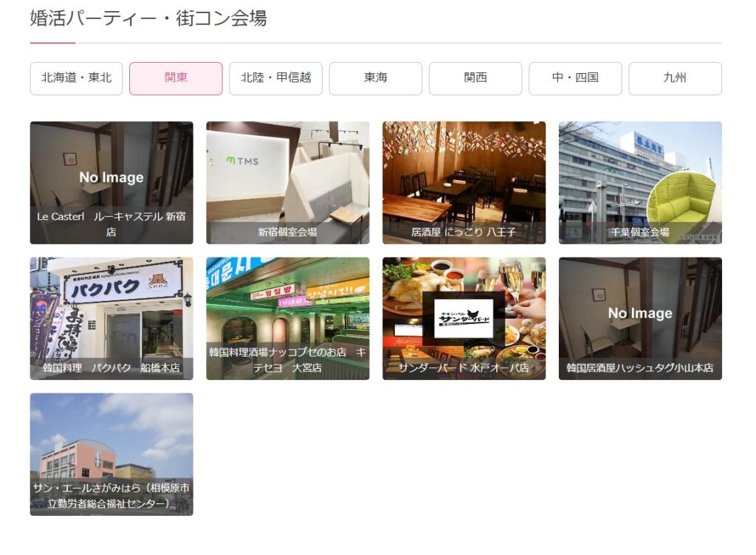Open the Le Casterl ルーキャステル 新宿店 venue
Viewport: 756px width, 555px height.
click(111, 182)
